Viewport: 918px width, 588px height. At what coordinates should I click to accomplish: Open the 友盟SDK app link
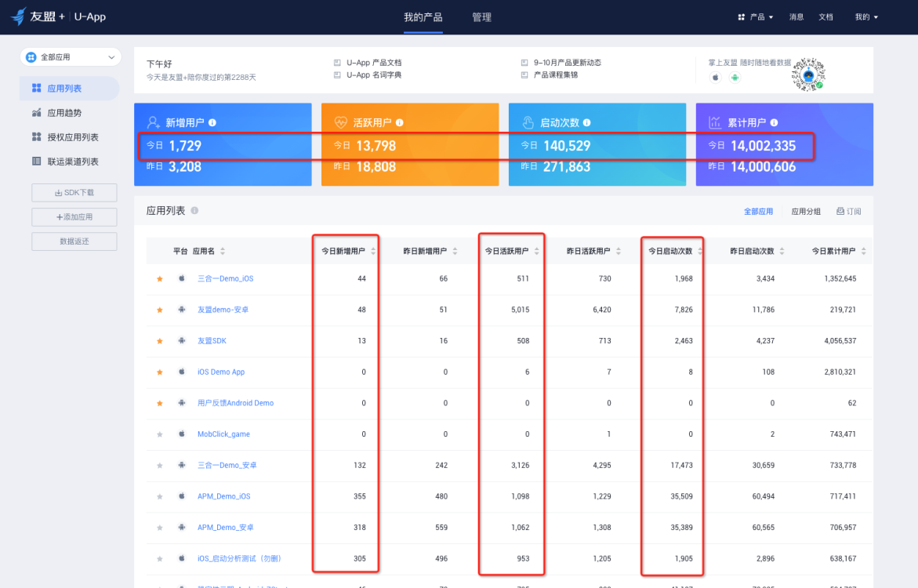click(x=212, y=341)
